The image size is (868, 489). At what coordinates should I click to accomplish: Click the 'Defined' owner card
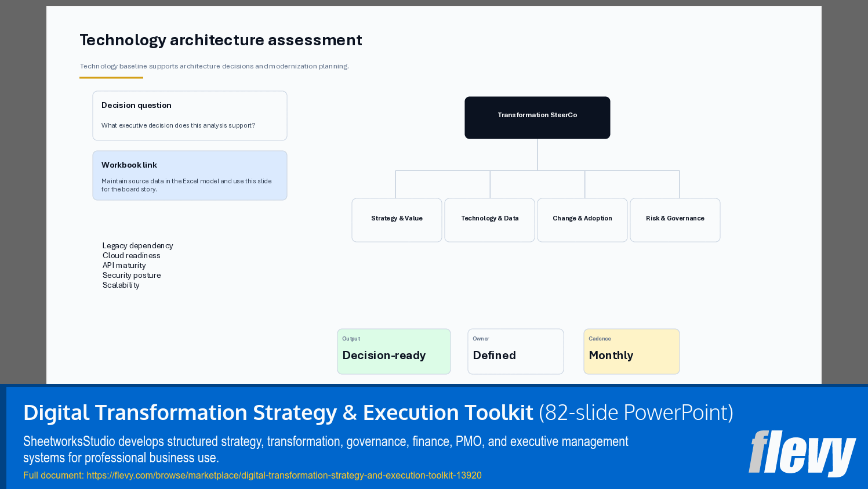click(515, 352)
